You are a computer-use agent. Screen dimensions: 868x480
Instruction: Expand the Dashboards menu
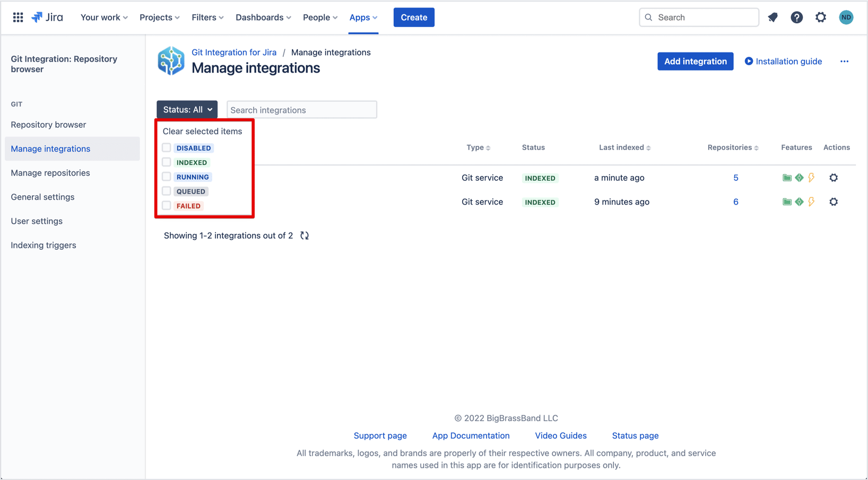tap(263, 18)
